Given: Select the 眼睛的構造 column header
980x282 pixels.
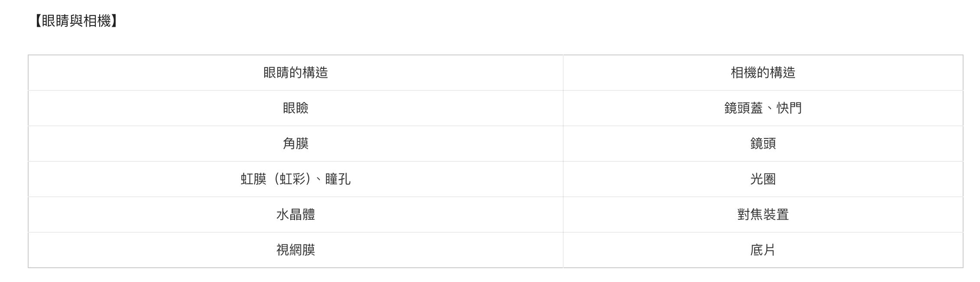Looking at the screenshot, I should (x=295, y=73).
